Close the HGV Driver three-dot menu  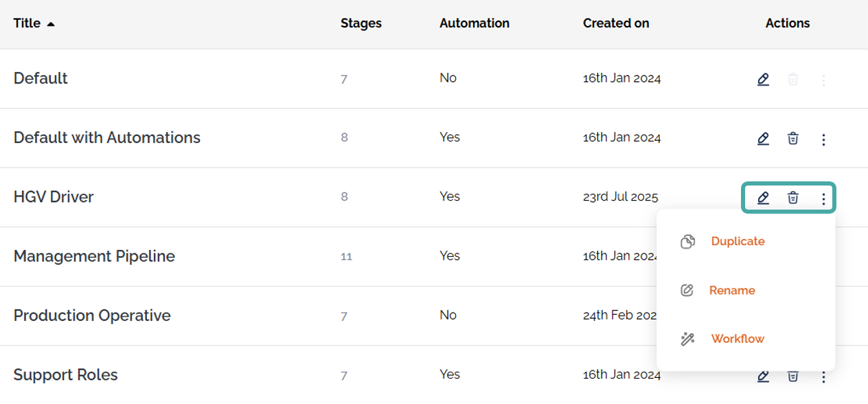coord(823,199)
